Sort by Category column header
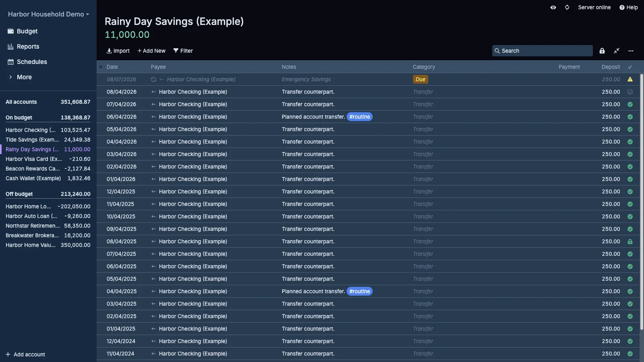 [424, 67]
